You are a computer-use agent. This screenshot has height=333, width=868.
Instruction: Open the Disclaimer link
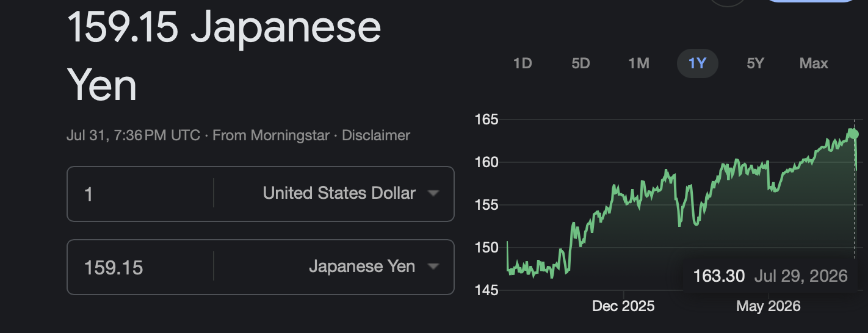(376, 135)
